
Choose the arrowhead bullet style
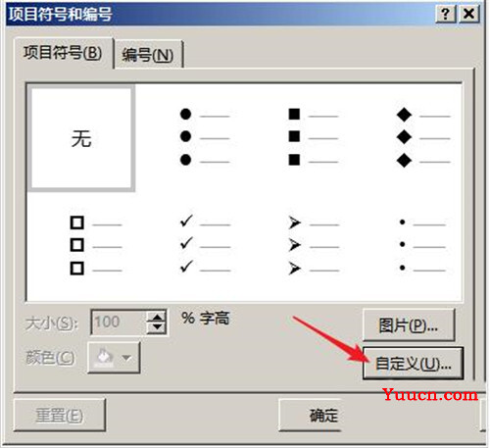tap(314, 245)
